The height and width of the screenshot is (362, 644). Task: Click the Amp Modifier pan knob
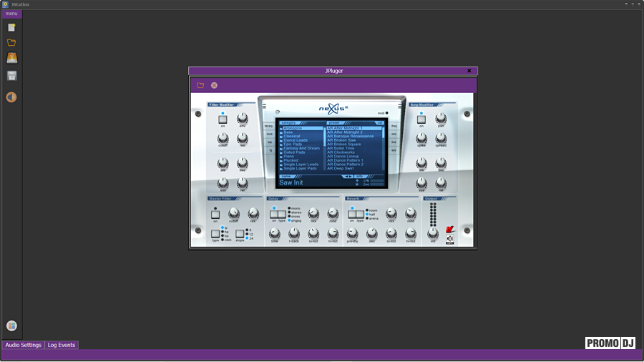441,119
